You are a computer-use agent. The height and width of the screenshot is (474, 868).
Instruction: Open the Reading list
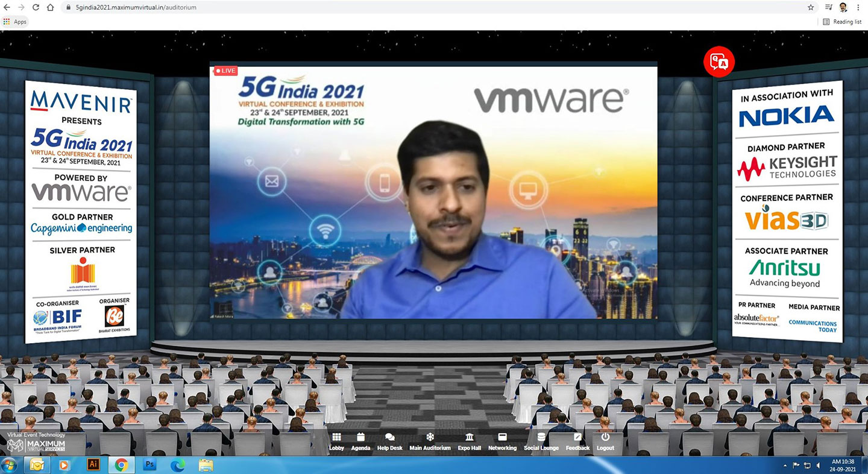pos(842,22)
